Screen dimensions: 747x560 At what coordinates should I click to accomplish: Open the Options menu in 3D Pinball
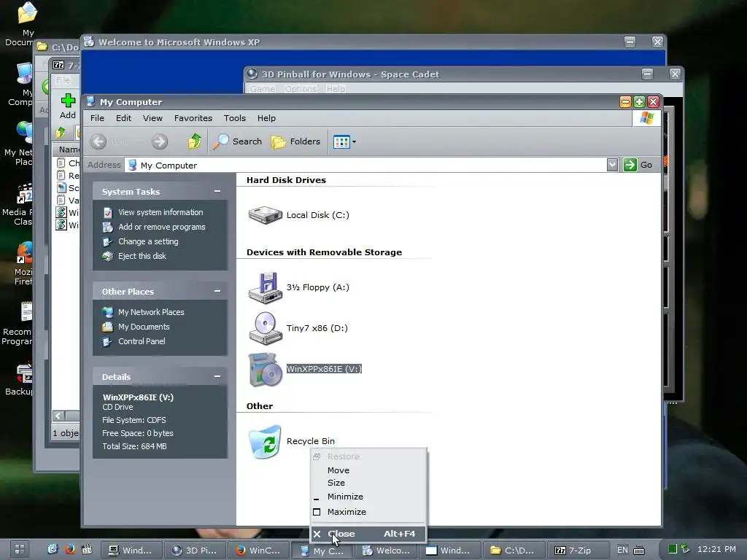pos(301,89)
